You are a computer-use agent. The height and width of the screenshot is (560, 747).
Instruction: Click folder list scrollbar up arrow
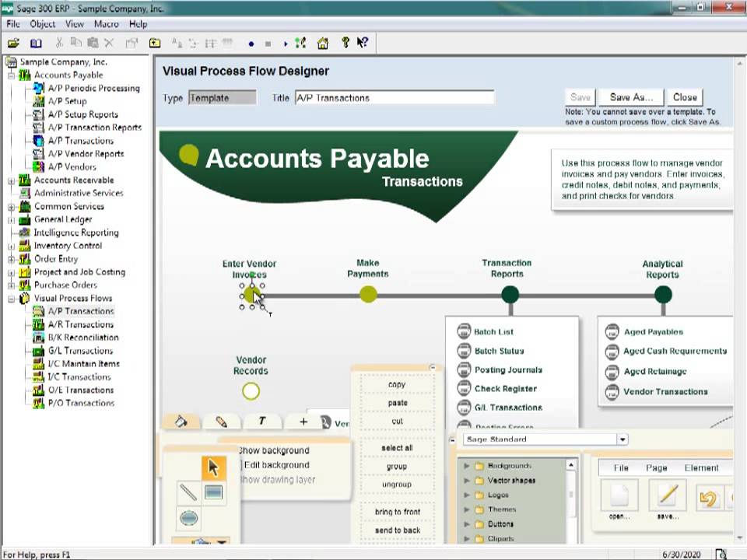pos(570,465)
